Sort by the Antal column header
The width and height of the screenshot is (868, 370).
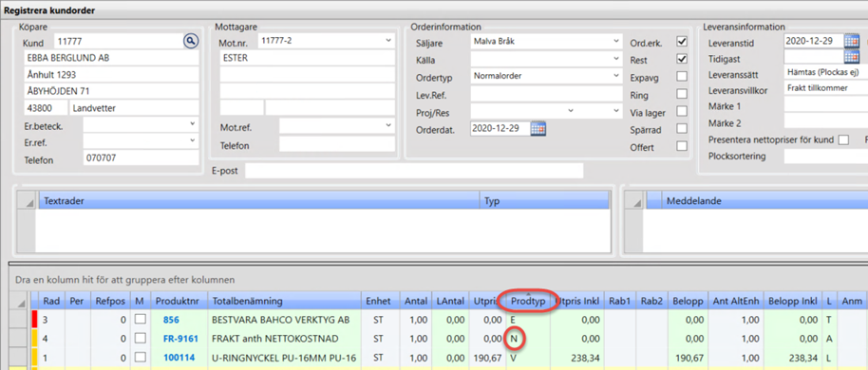click(x=415, y=302)
